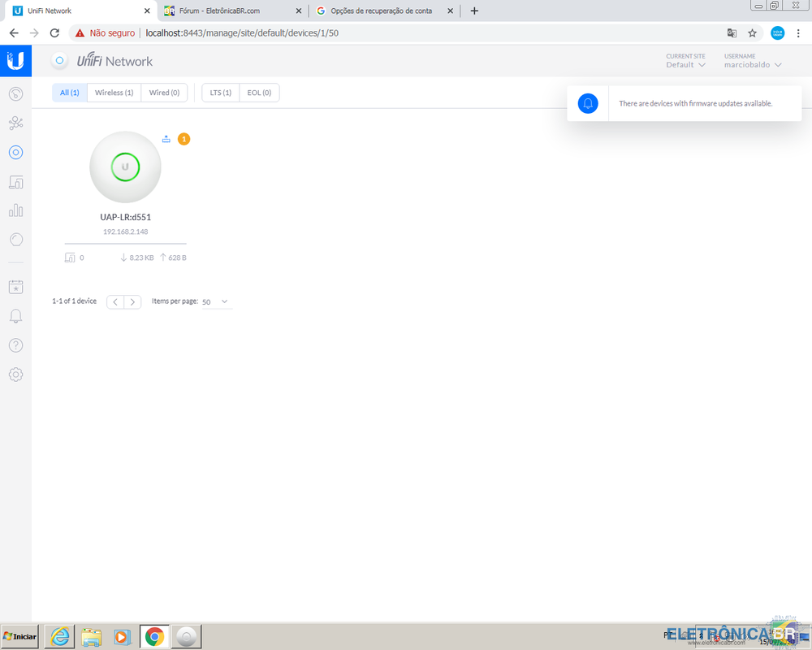
Task: Select the Wired (0) device filter
Action: click(164, 93)
